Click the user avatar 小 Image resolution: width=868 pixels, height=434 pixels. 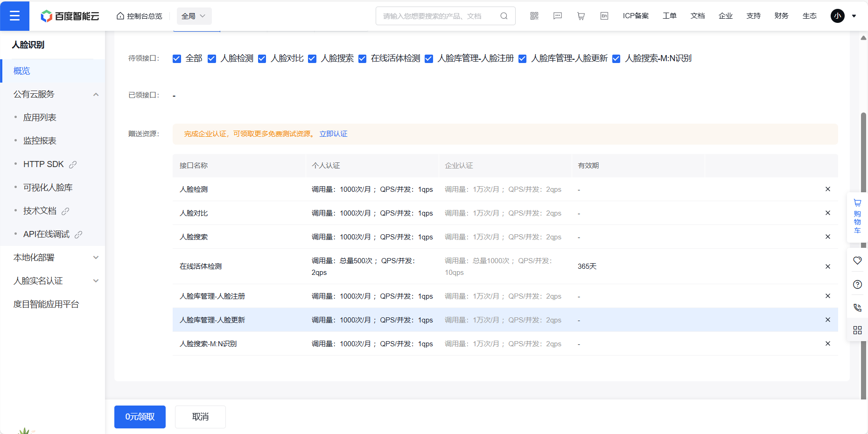838,16
